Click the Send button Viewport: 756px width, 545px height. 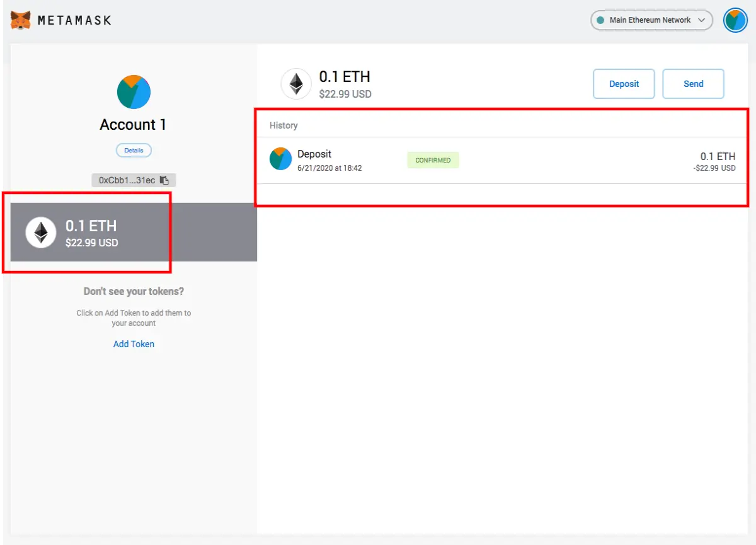693,84
